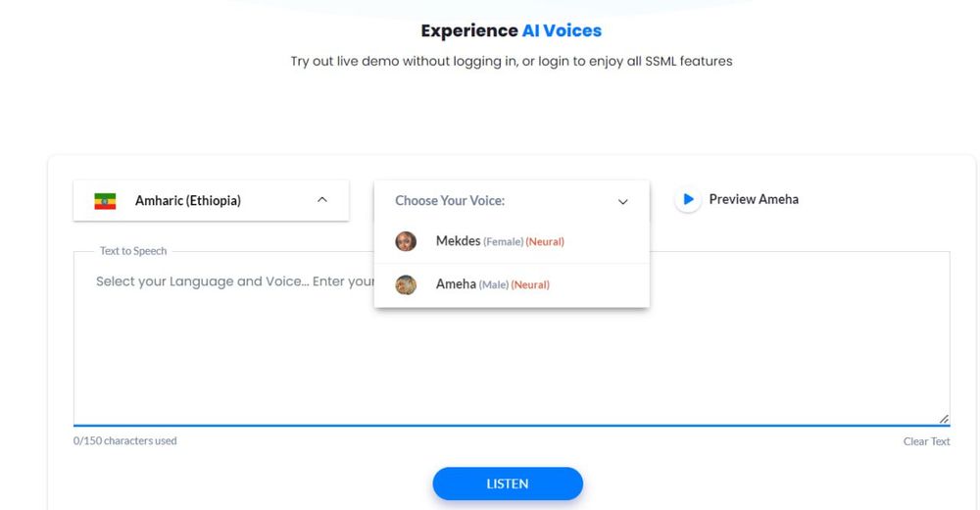The height and width of the screenshot is (510, 980).
Task: Click the Choose Your Voice chevron arrow
Action: (623, 201)
